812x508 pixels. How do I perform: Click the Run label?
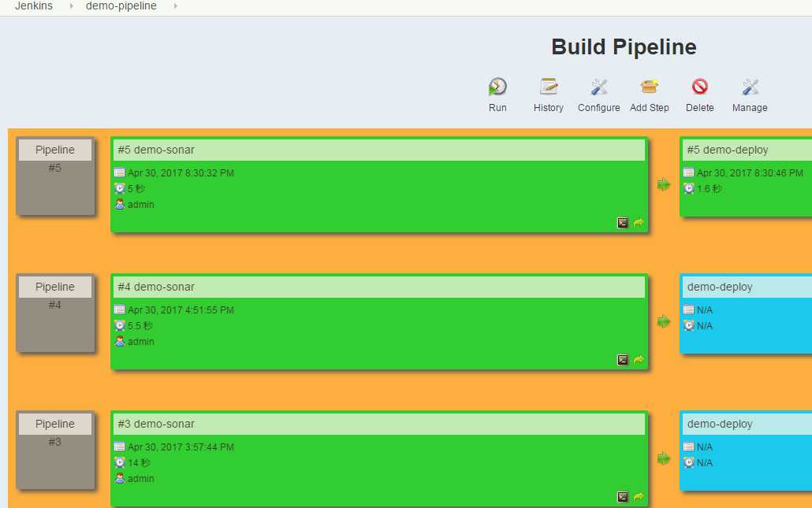point(497,108)
